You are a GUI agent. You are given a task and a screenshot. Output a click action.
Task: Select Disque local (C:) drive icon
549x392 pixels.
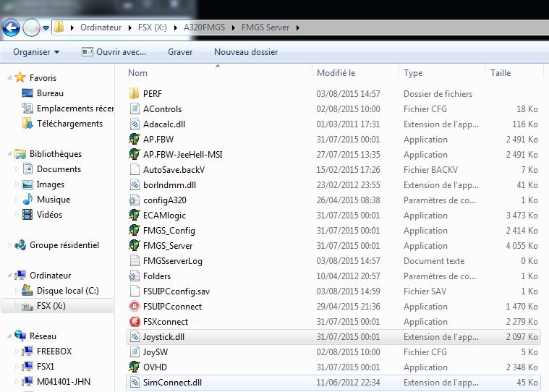point(27,291)
